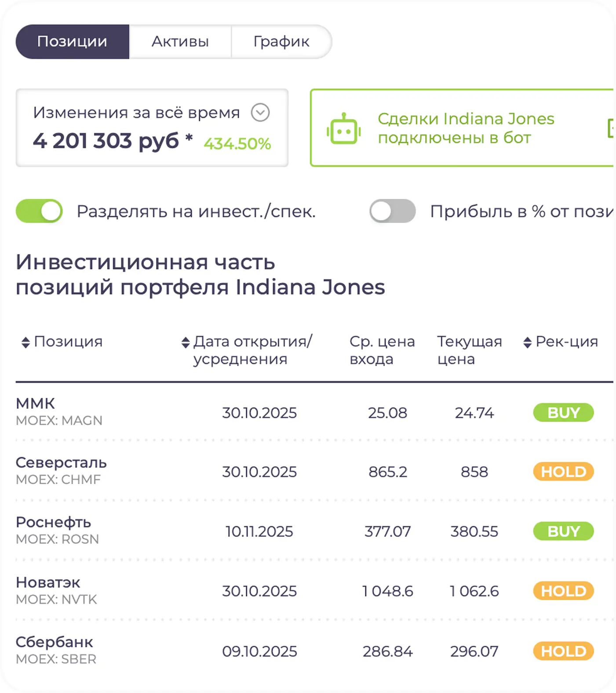
Task: Sort by Рек-ция column arrows
Action: [527, 342]
